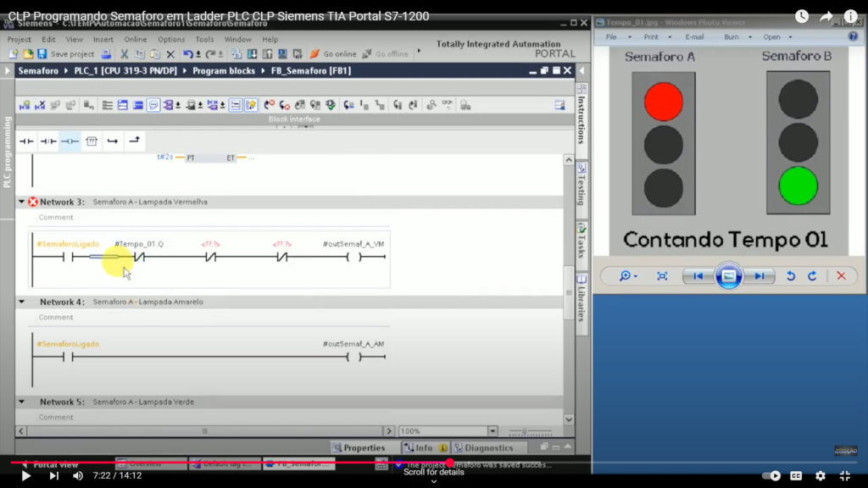868x488 pixels.
Task: Click the Cut scissors icon
Action: (x=124, y=54)
